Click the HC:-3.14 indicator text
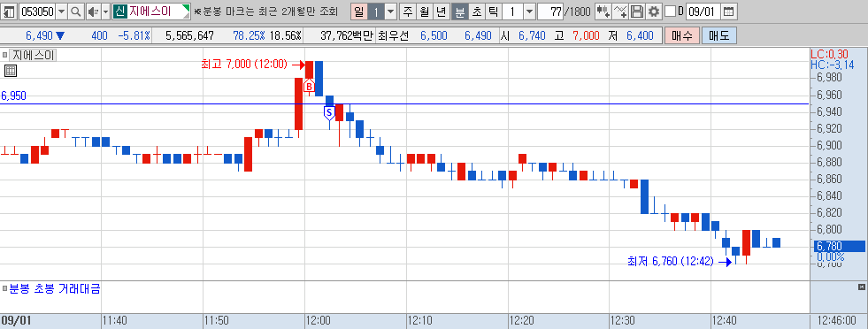 tap(832, 65)
